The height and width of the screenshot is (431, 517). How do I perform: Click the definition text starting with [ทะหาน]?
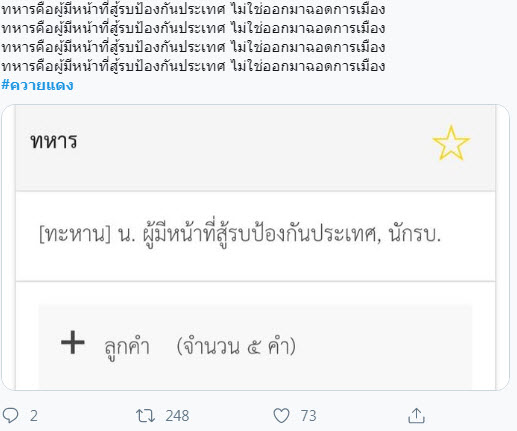(240, 233)
